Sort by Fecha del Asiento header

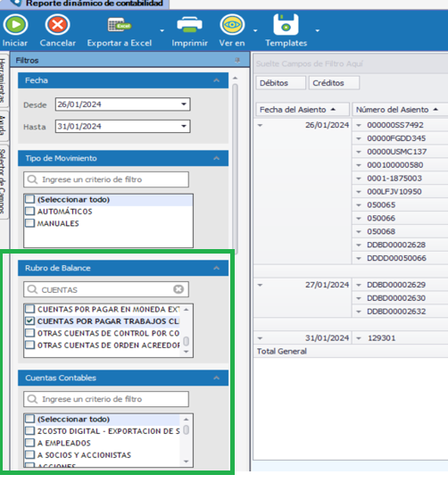[x=303, y=110]
